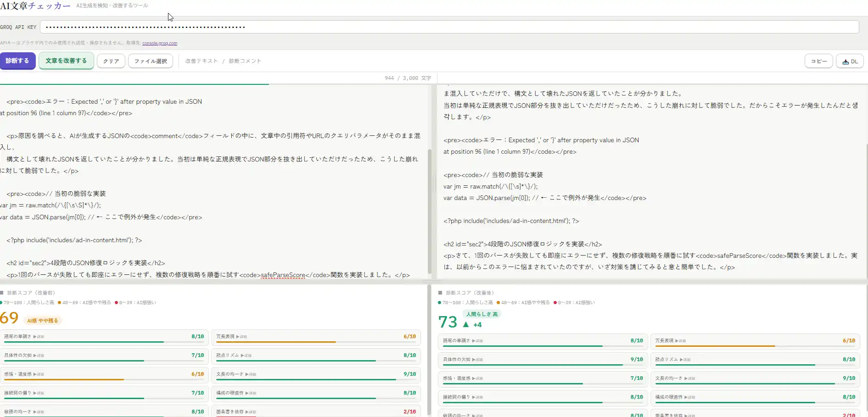
Task: Click the score panel scrollbar beside 改善前 scores
Action: [x=430, y=351]
